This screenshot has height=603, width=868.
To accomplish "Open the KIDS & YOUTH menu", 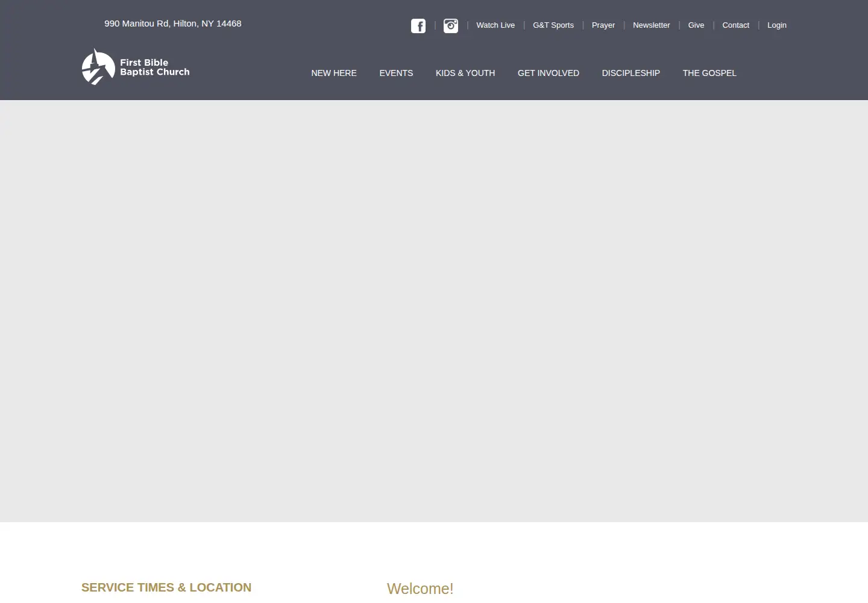I will [465, 73].
